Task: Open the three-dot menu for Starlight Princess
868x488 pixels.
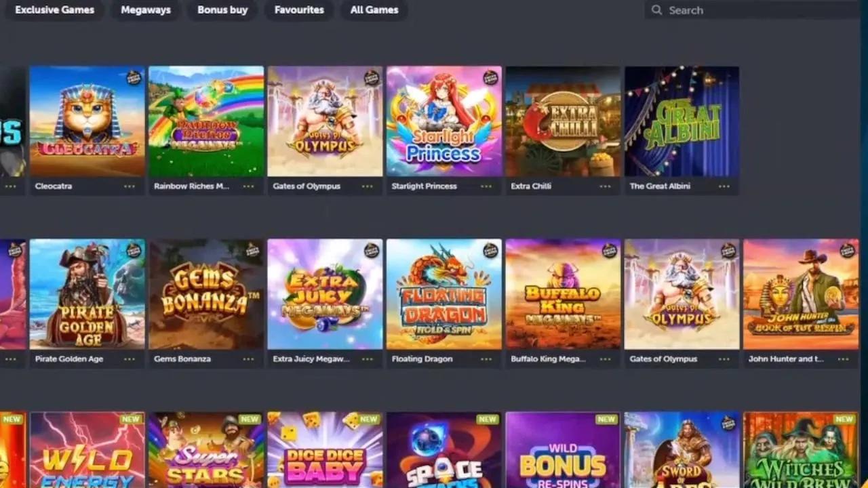Action: tap(486, 186)
